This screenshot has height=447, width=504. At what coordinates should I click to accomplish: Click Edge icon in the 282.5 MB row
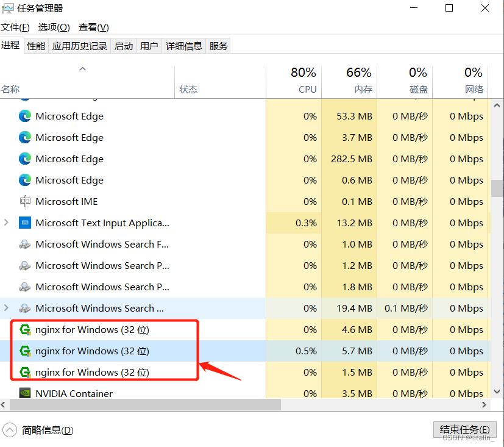click(x=25, y=159)
